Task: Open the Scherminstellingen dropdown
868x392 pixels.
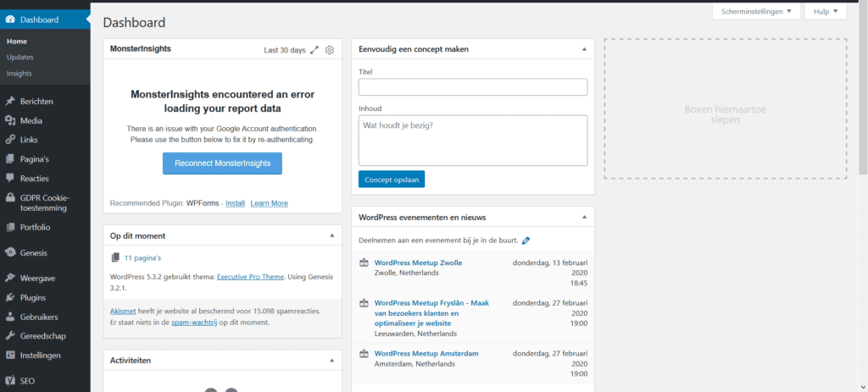Action: click(756, 10)
